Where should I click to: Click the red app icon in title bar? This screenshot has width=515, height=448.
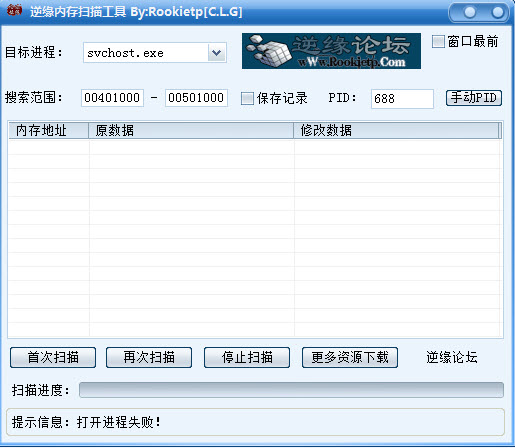[x=14, y=10]
